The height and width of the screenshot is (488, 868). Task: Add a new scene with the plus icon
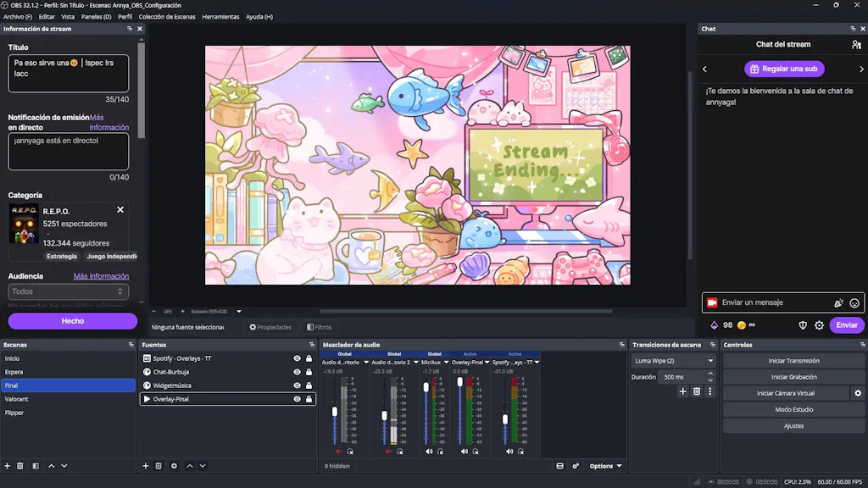pos(7,466)
